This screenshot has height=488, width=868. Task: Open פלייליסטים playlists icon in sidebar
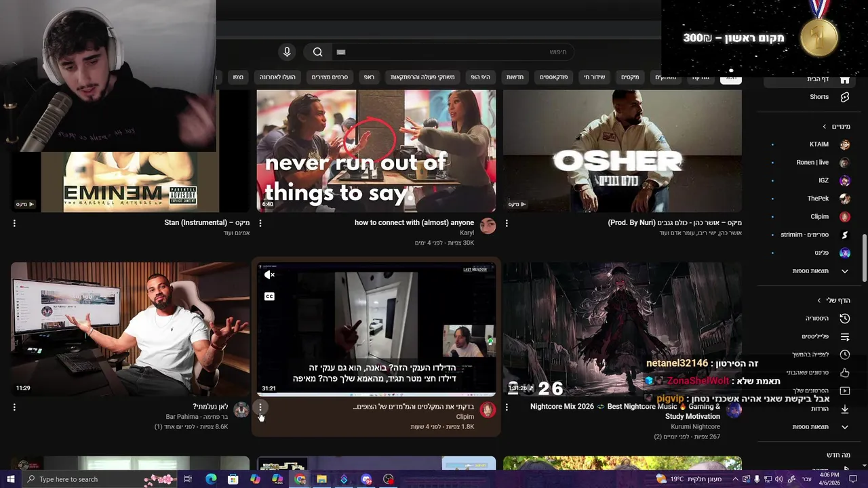click(x=845, y=337)
